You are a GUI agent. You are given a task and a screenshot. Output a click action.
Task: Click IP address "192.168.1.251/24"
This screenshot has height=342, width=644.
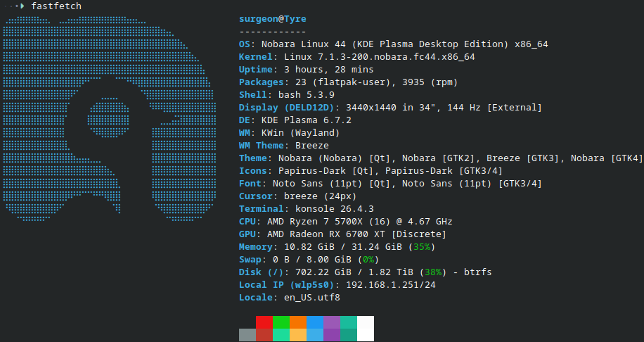391,285
